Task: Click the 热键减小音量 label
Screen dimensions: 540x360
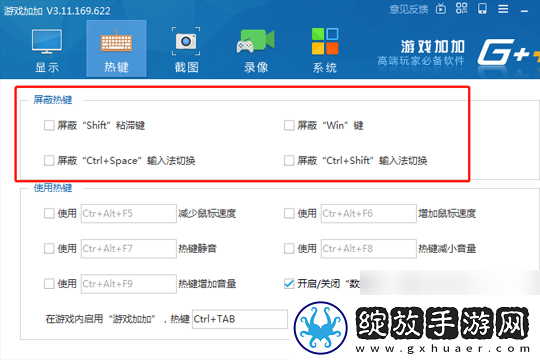Action: 447,249
